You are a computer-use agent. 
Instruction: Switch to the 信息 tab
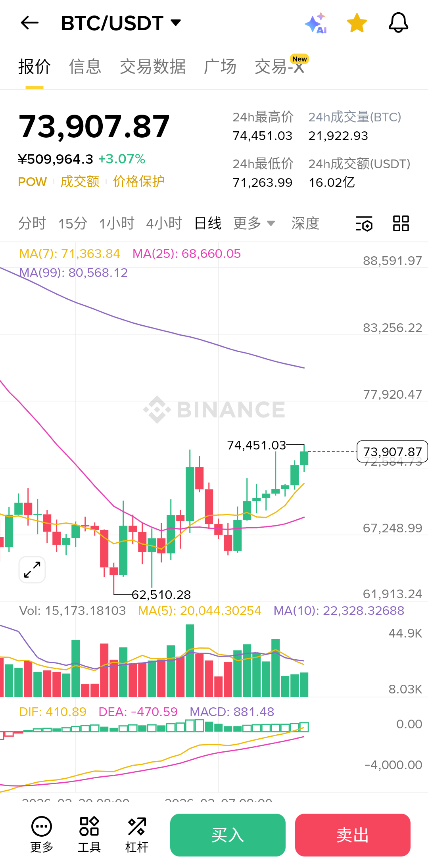[85, 67]
